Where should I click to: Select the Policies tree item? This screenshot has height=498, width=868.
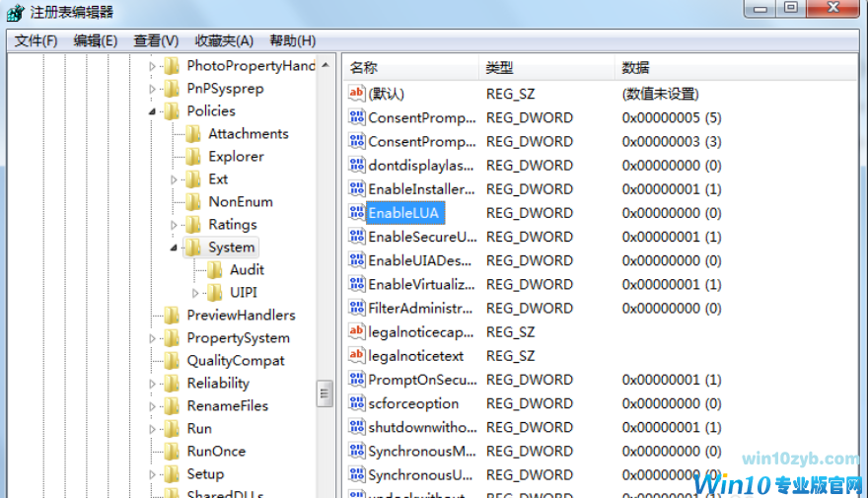(x=211, y=111)
